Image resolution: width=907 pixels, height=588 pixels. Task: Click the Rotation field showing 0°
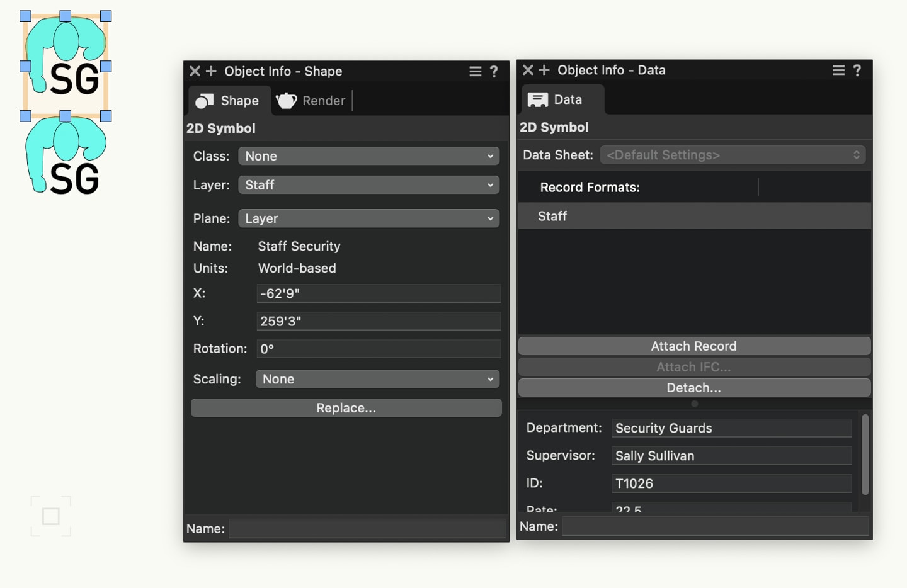379,349
